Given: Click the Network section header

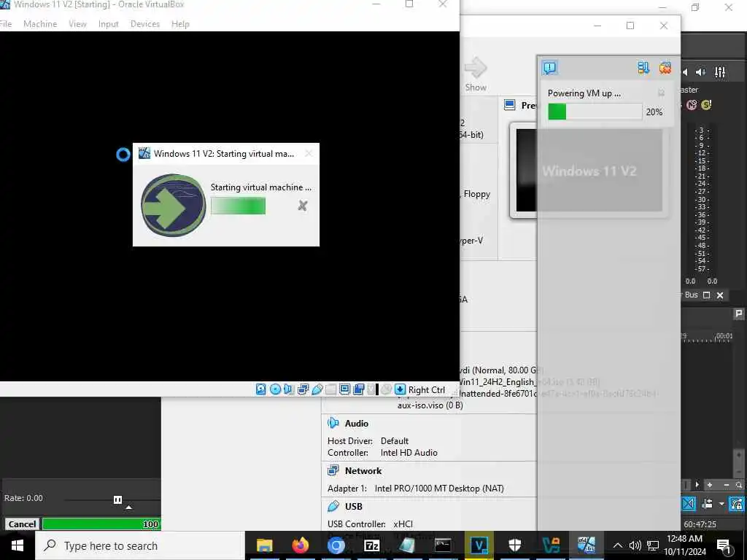Looking at the screenshot, I should tap(363, 470).
